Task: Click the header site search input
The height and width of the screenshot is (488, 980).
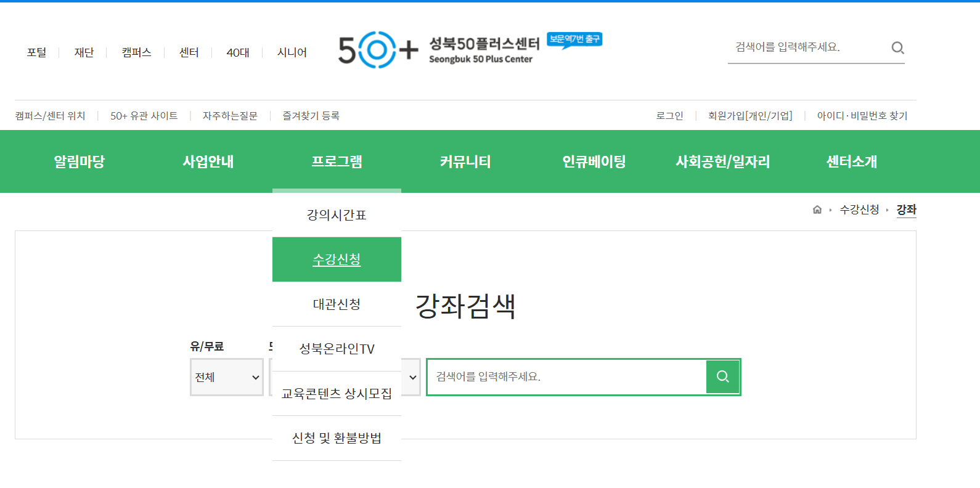Action: [x=807, y=47]
